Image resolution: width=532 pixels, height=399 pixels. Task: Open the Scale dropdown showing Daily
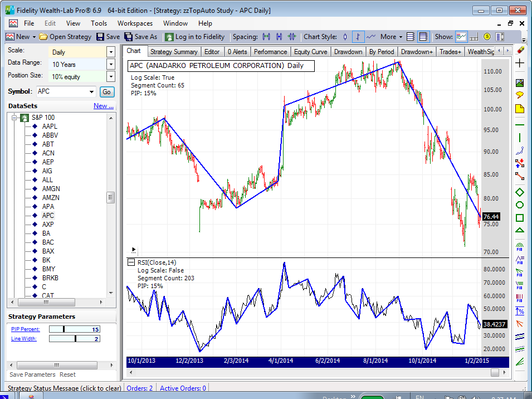pos(110,52)
